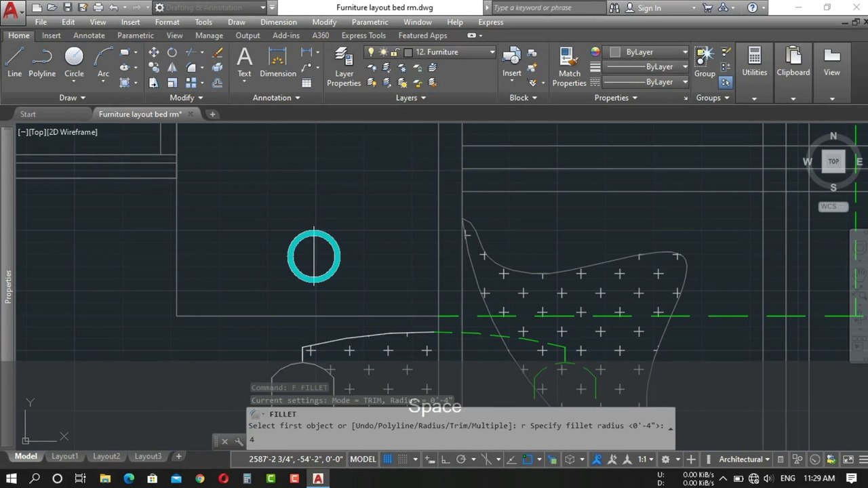Switch to the Layout1 tab
Screen dimensions: 868x488
[x=65, y=456]
